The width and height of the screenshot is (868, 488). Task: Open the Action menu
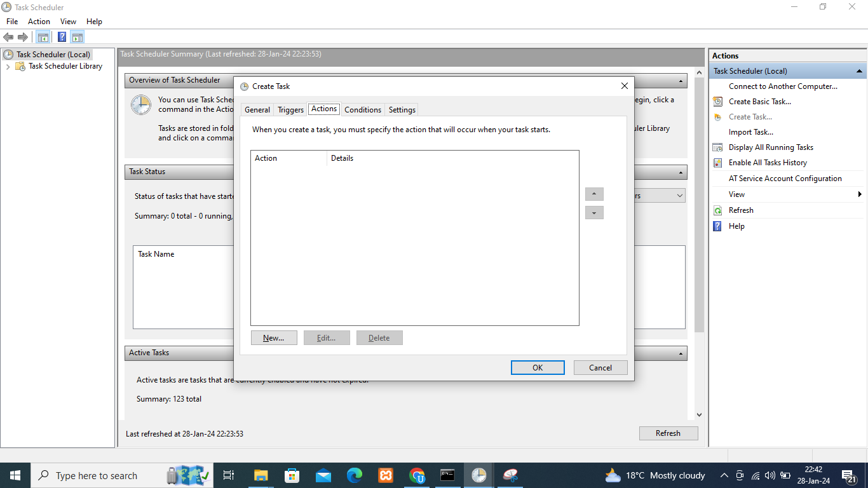point(39,22)
